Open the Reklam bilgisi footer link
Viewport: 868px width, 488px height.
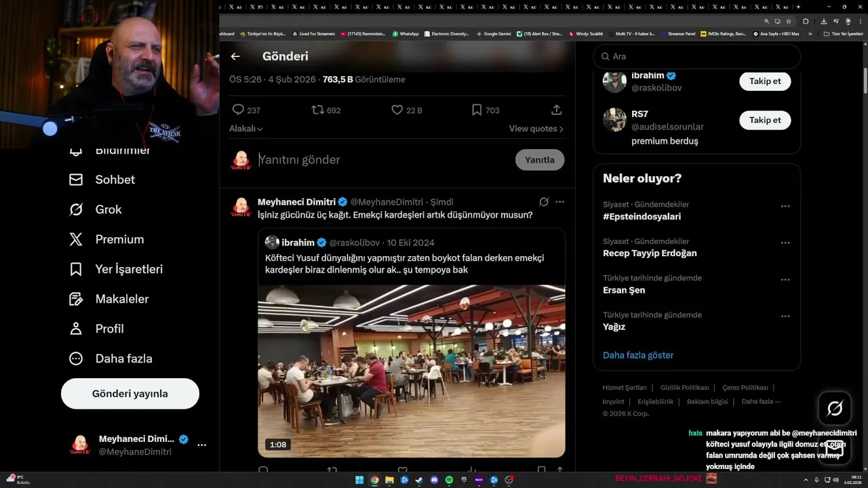pos(707,401)
